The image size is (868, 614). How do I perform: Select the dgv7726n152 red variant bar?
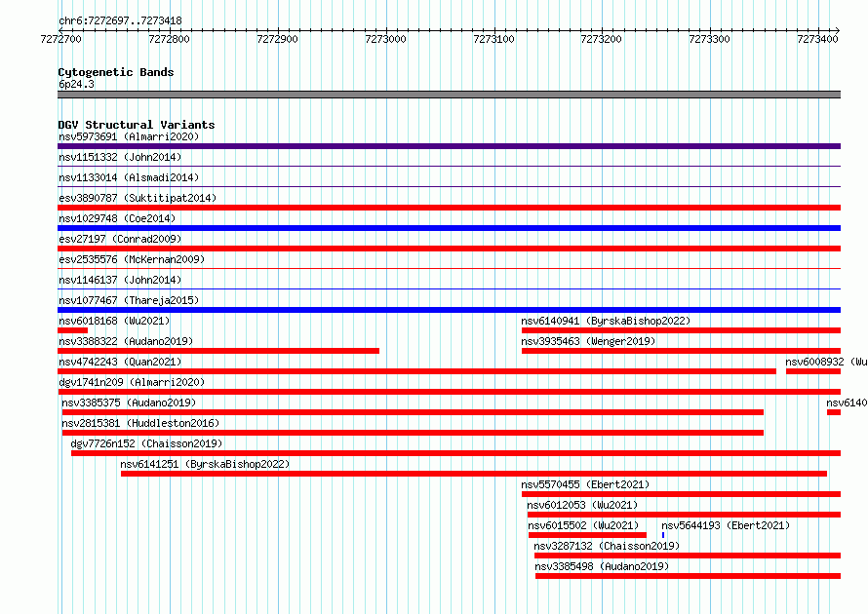coord(456,453)
